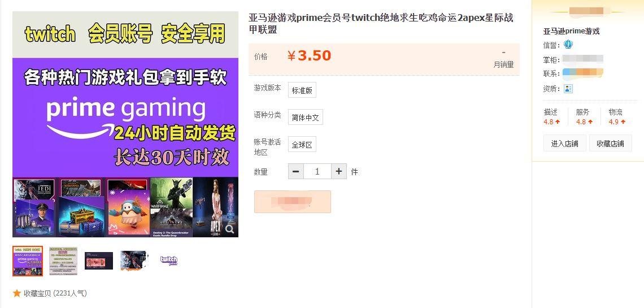
Task: Choose the 简体中文 language option
Action: click(x=305, y=118)
